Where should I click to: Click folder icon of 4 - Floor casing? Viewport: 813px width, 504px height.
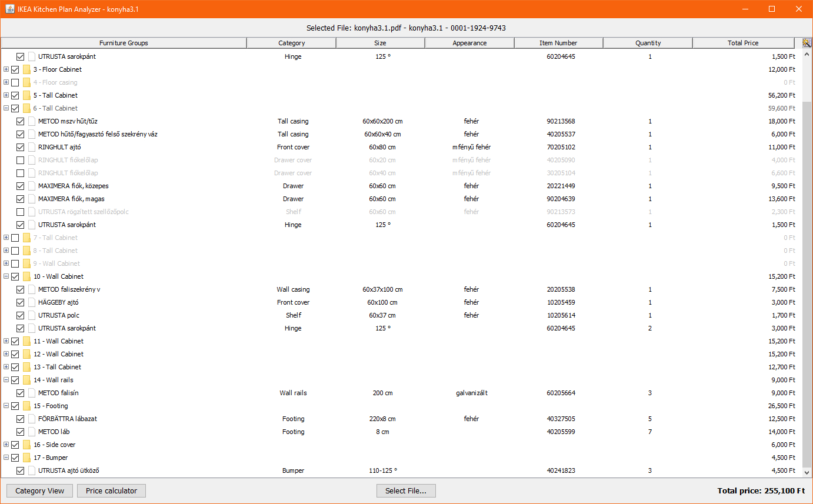tap(26, 82)
